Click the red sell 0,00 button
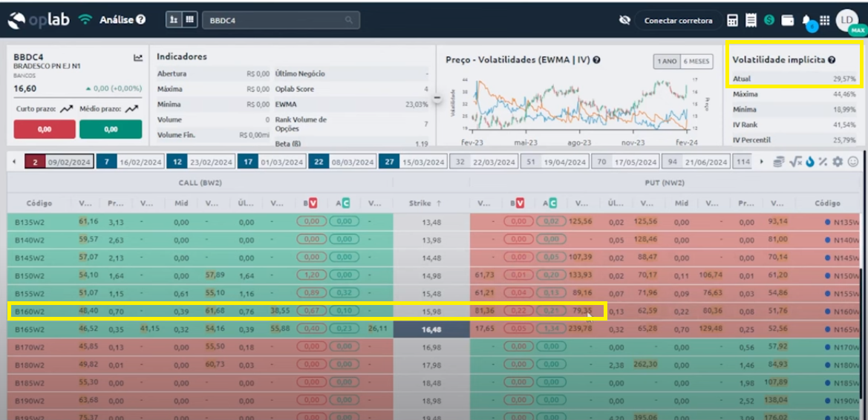This screenshot has height=420, width=868. pyautogui.click(x=45, y=129)
